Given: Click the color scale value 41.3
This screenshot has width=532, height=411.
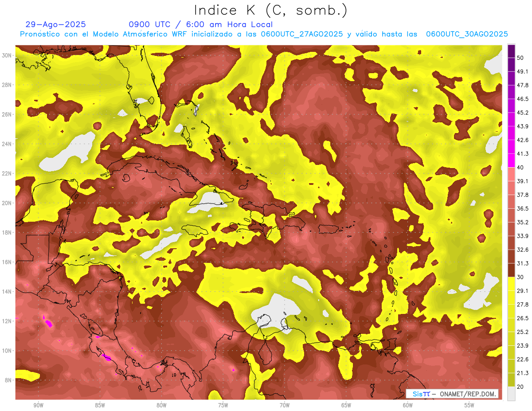Looking at the screenshot, I should 523,154.
